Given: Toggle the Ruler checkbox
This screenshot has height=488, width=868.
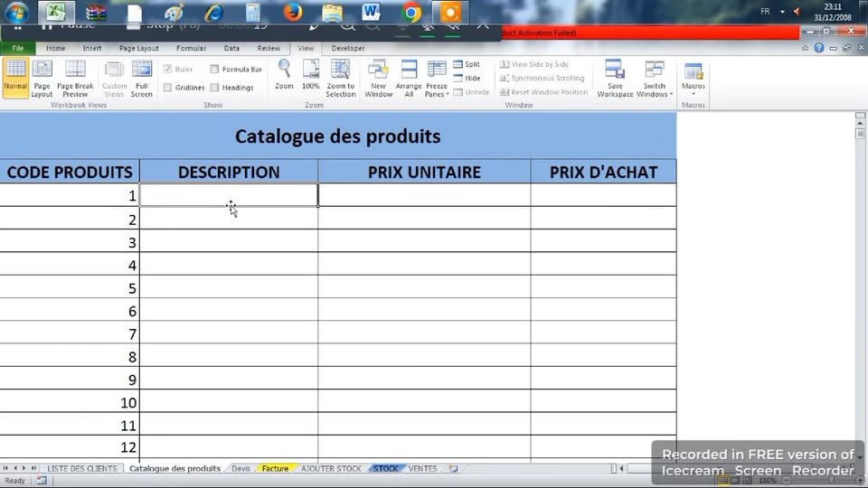Looking at the screenshot, I should [168, 70].
